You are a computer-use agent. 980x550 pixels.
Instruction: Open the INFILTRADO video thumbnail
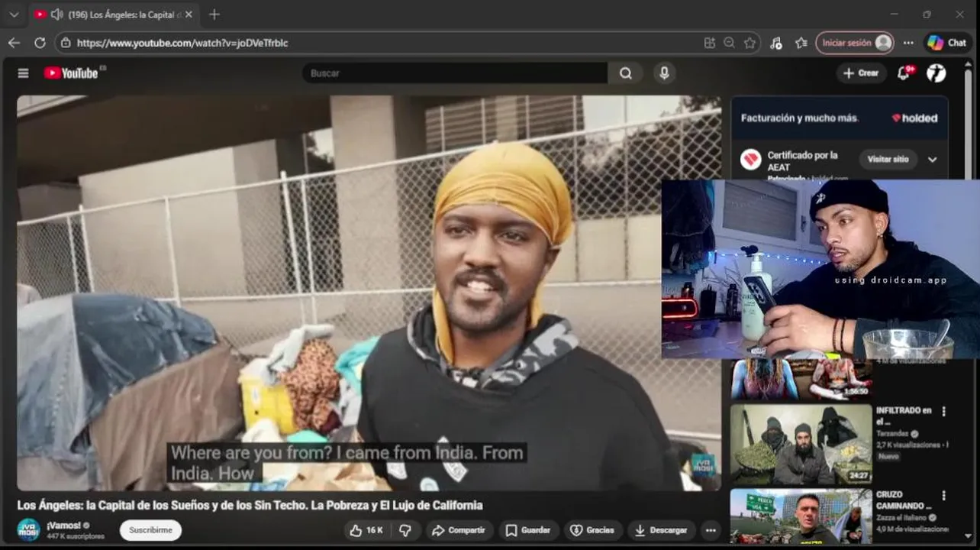(801, 445)
